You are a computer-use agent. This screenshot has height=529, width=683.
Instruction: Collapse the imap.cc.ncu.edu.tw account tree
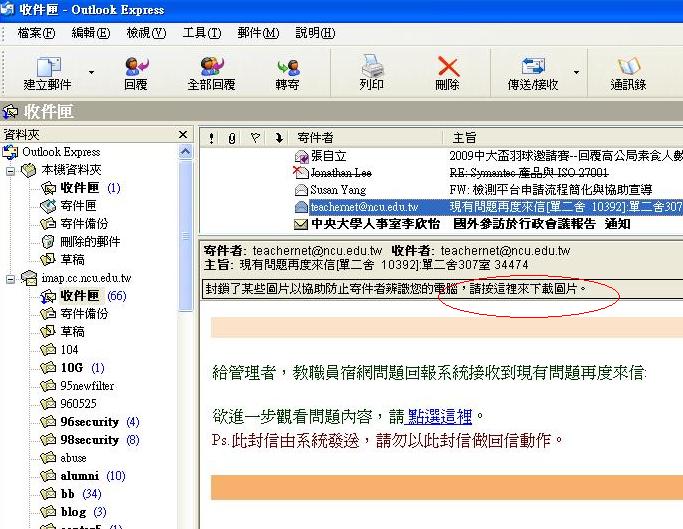click(x=12, y=278)
